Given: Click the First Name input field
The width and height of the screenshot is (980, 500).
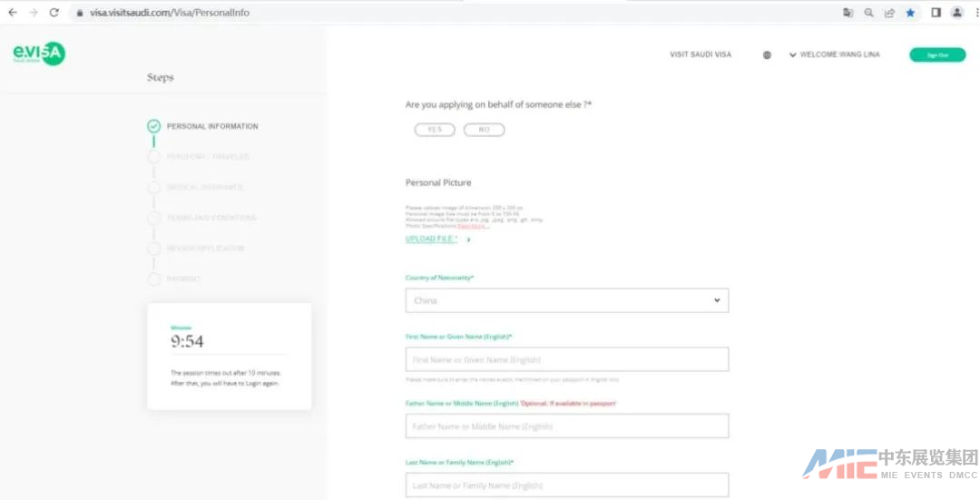Looking at the screenshot, I should (566, 359).
